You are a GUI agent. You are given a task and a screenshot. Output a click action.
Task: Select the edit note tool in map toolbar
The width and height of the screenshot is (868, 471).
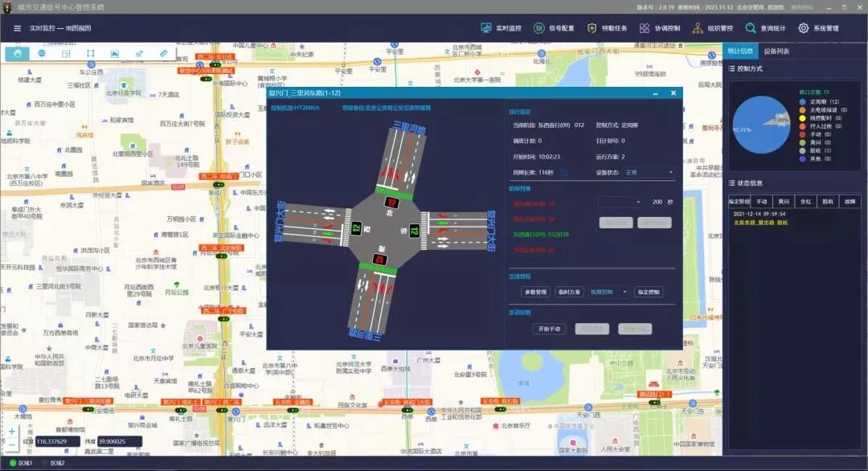coord(66,54)
